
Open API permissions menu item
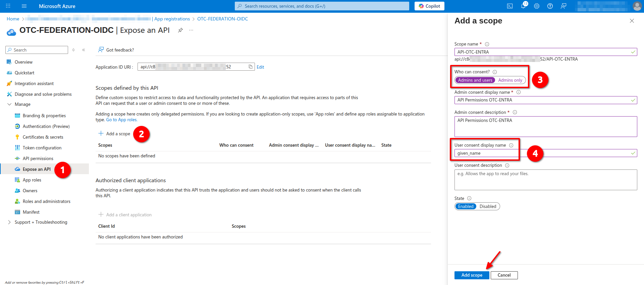click(x=38, y=159)
